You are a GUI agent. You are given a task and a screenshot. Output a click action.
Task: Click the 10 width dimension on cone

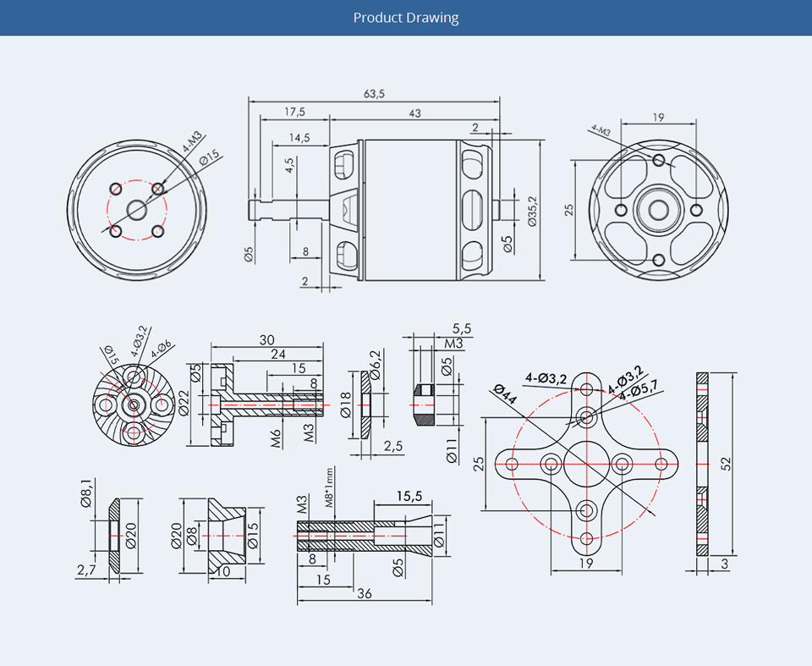222,572
